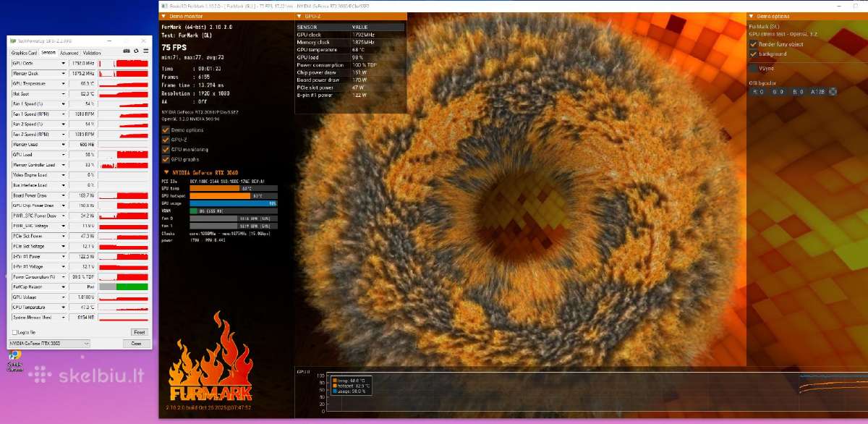The width and height of the screenshot is (868, 424).
Task: Click the Power consumption row in overlay
Action: [x=349, y=65]
